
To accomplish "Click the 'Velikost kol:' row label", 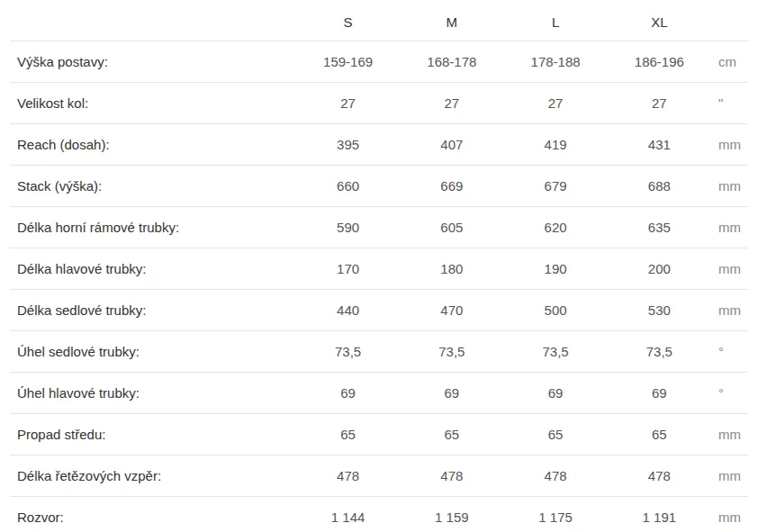I will coord(53,104).
